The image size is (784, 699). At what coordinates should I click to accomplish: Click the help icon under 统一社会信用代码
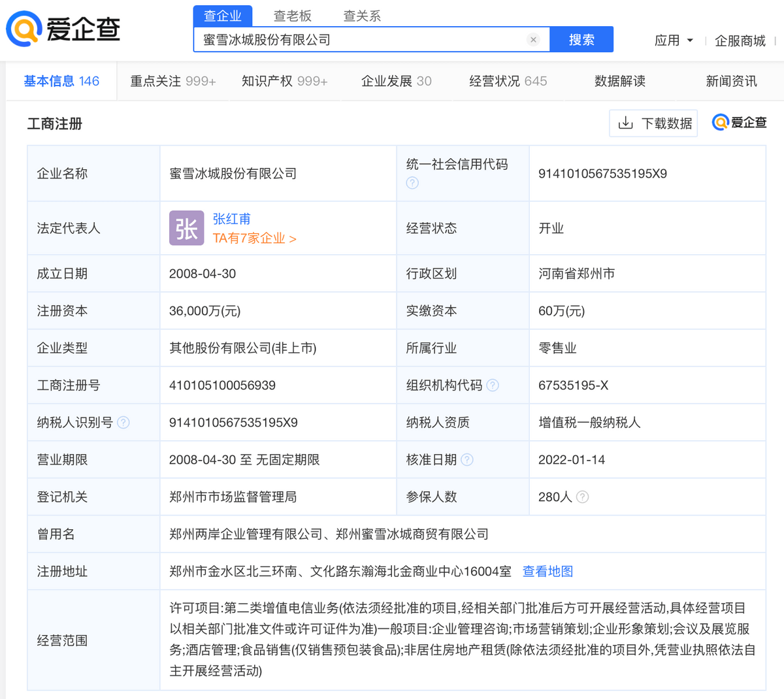[x=412, y=183]
